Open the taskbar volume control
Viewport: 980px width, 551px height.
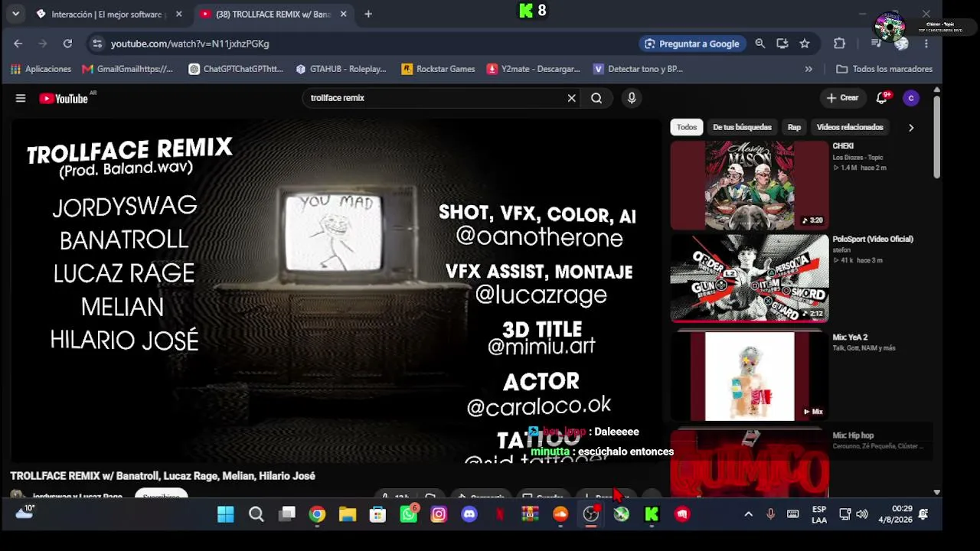pos(862,514)
